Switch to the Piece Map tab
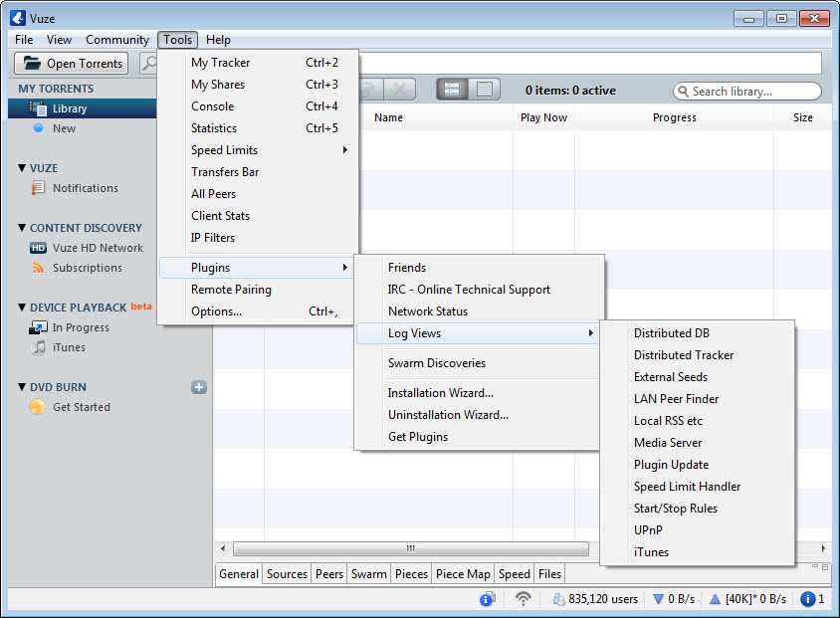Screen dimensions: 840x618 click(x=463, y=574)
